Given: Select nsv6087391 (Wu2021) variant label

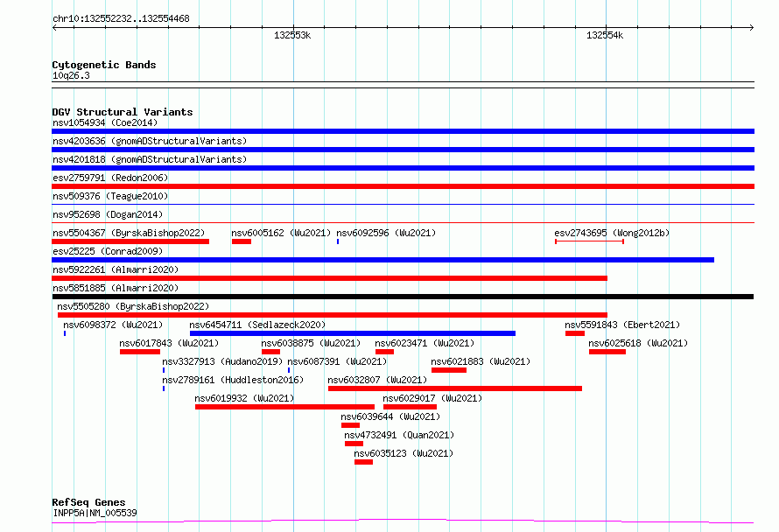Looking at the screenshot, I should tap(337, 361).
